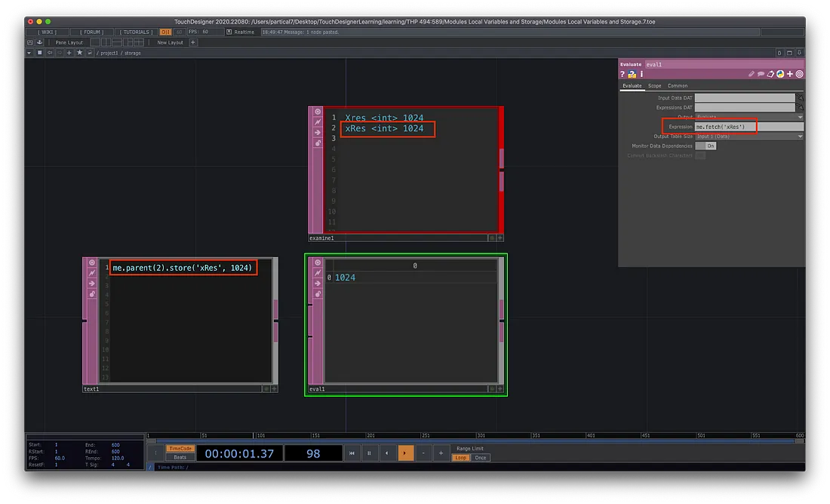Screen dimensions: 830x504
Task: Click the orange play forward button
Action: (405, 453)
